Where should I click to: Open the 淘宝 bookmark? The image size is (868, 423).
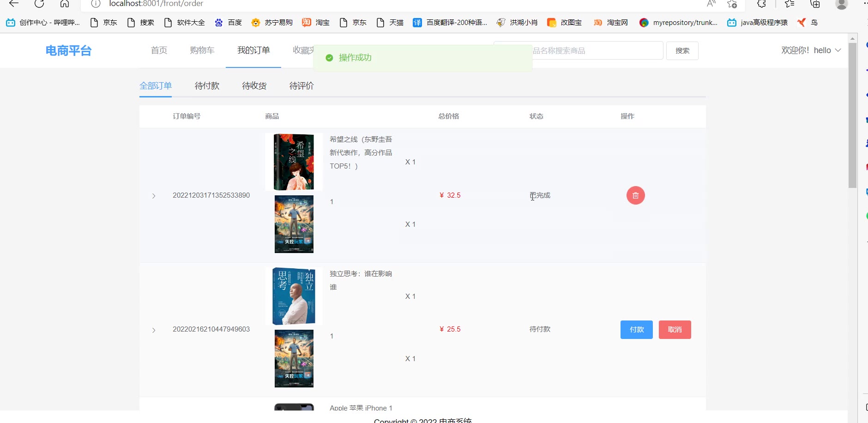click(316, 23)
